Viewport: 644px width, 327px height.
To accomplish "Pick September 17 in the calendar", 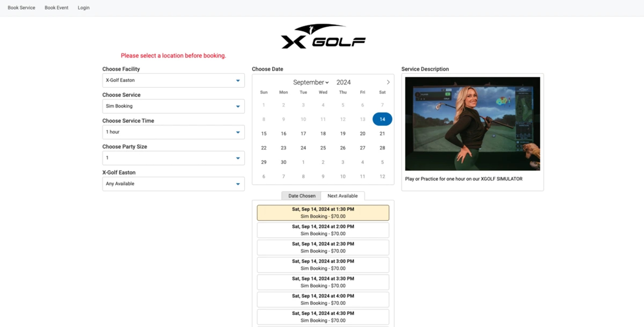I will pyautogui.click(x=303, y=133).
